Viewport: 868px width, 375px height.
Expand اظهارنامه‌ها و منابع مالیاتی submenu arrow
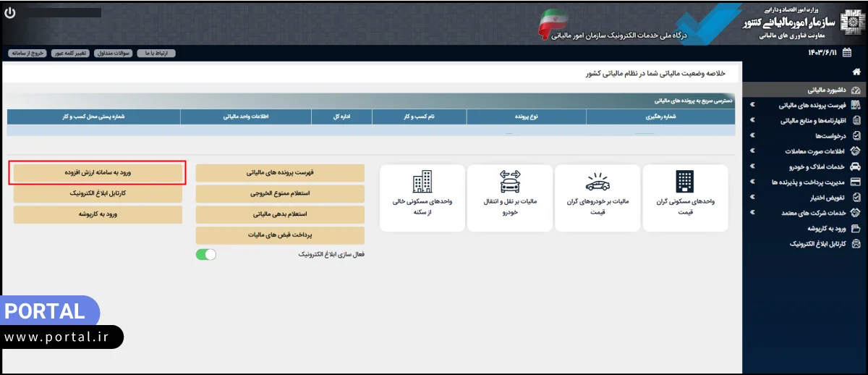(x=753, y=121)
